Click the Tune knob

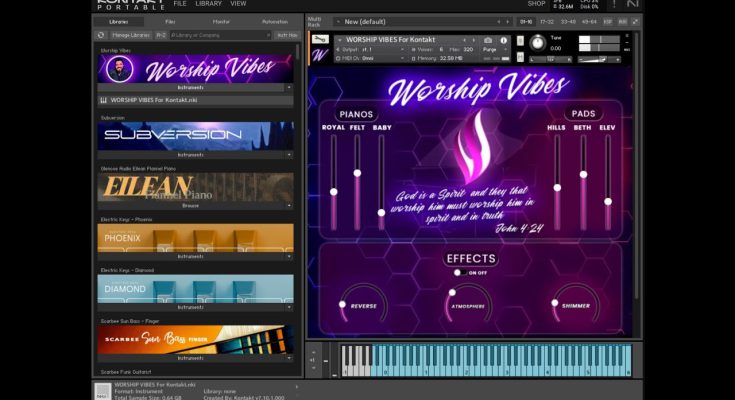[x=538, y=43]
